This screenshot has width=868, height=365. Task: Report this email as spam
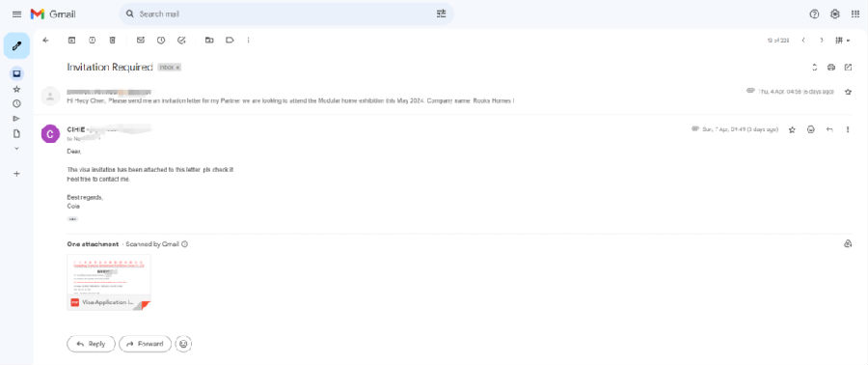[x=92, y=40]
